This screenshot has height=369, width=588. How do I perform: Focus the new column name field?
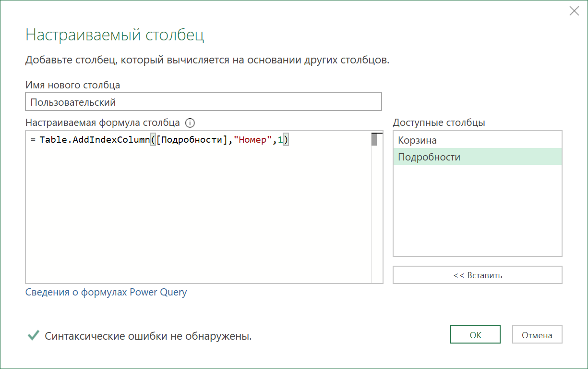tap(204, 102)
